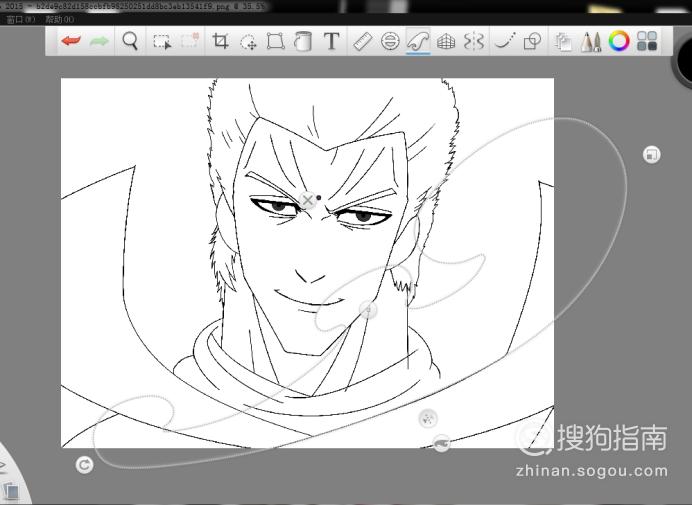The height and width of the screenshot is (505, 692).
Task: Open the 帮助(H) menu
Action: tap(60, 19)
